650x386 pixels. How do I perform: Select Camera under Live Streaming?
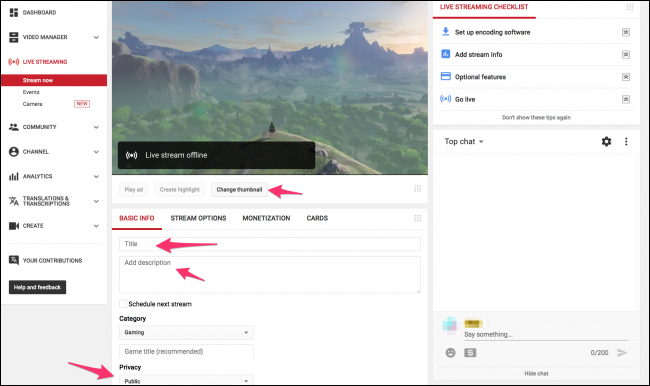[32, 104]
